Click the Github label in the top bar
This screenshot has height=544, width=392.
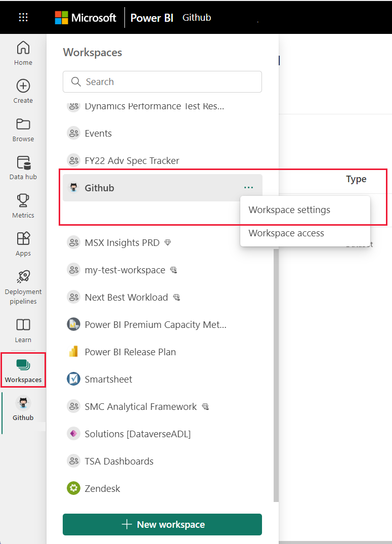(197, 17)
